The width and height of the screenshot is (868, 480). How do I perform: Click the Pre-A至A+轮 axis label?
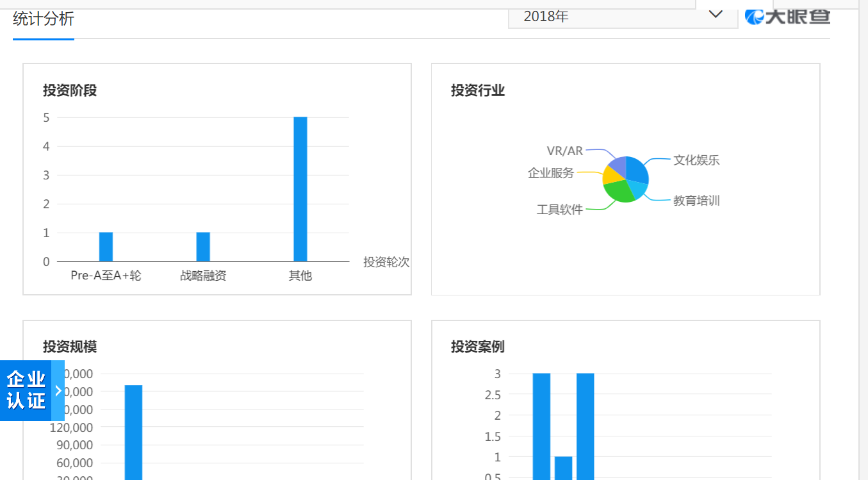pyautogui.click(x=106, y=276)
